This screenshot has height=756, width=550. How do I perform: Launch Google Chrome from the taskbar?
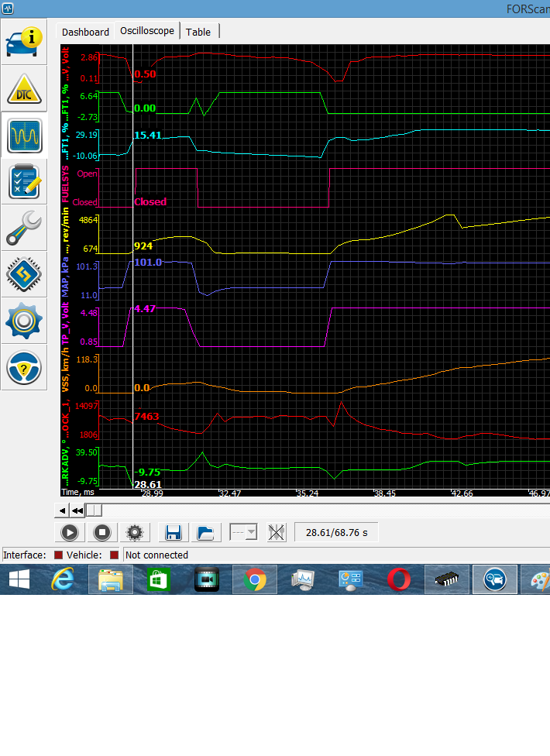point(255,579)
